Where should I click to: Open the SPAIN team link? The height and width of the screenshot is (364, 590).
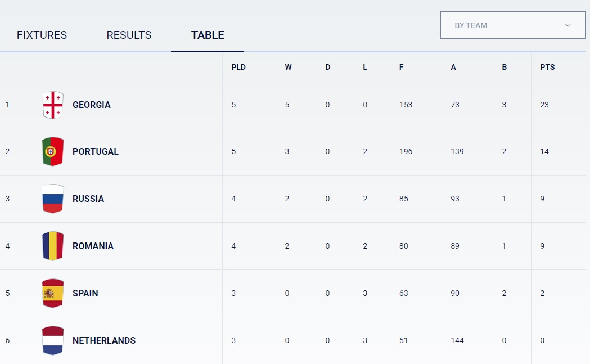tap(85, 293)
